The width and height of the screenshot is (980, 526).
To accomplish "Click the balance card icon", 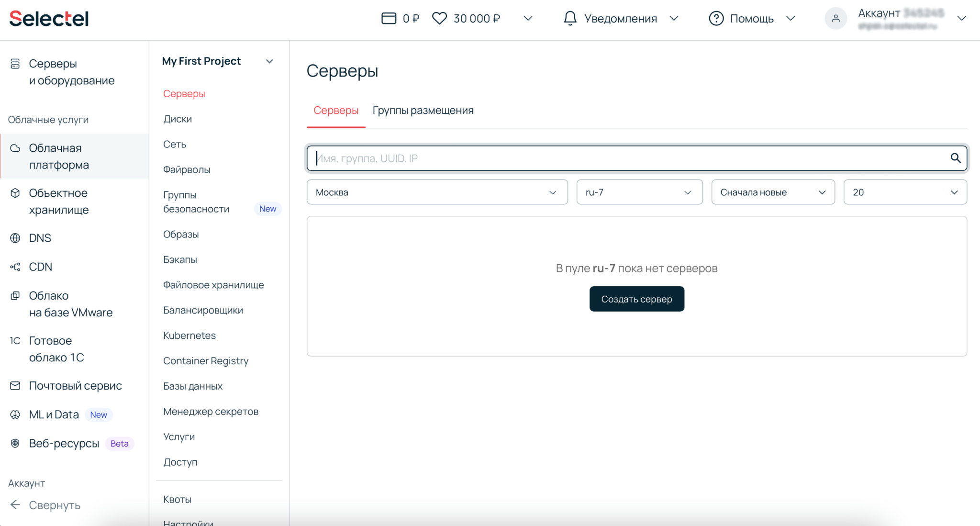I will click(389, 19).
